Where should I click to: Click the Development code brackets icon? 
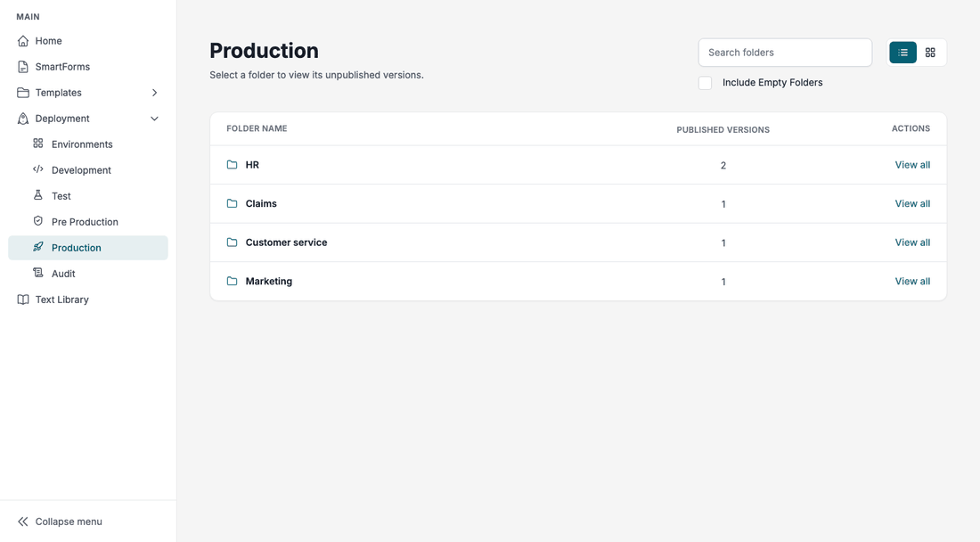[38, 169]
